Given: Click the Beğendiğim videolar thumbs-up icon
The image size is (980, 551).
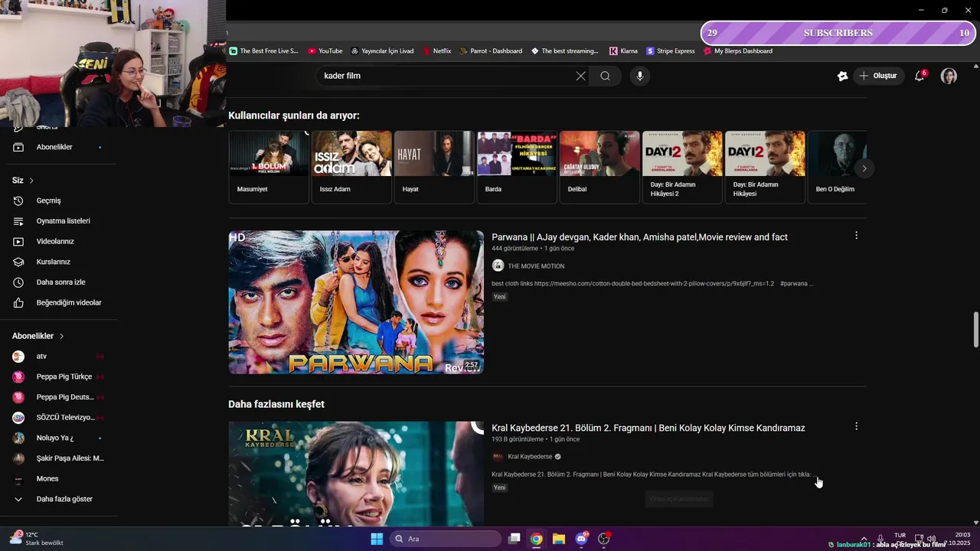Looking at the screenshot, I should [x=19, y=302].
